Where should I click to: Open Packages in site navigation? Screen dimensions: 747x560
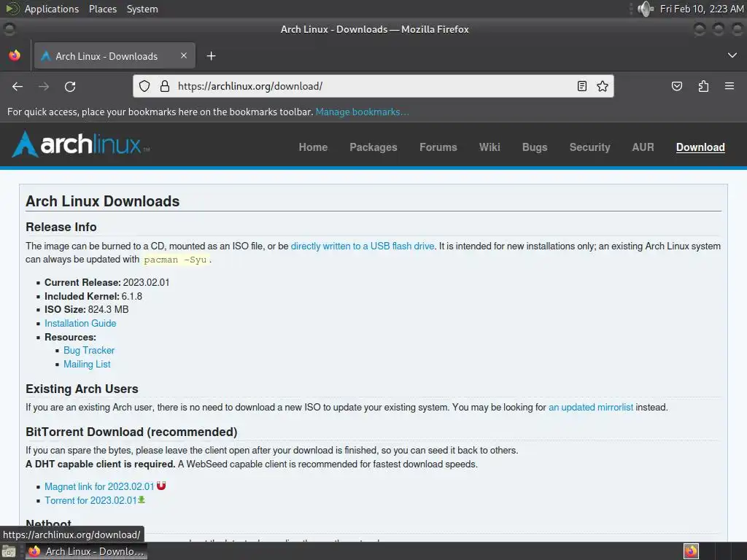373,147
